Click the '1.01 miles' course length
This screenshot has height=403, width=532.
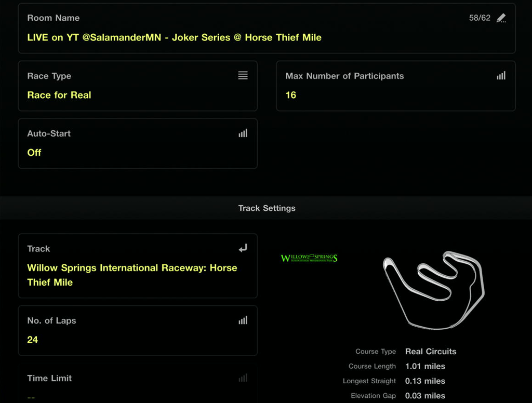(425, 366)
